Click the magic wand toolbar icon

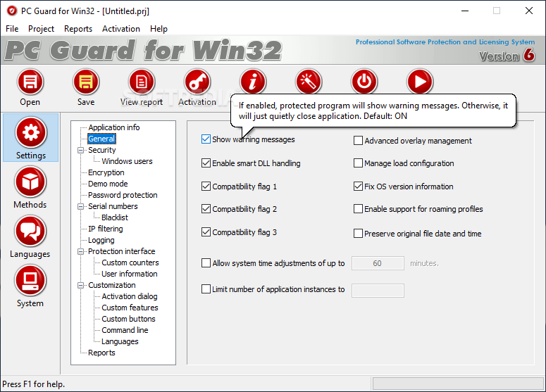point(309,82)
